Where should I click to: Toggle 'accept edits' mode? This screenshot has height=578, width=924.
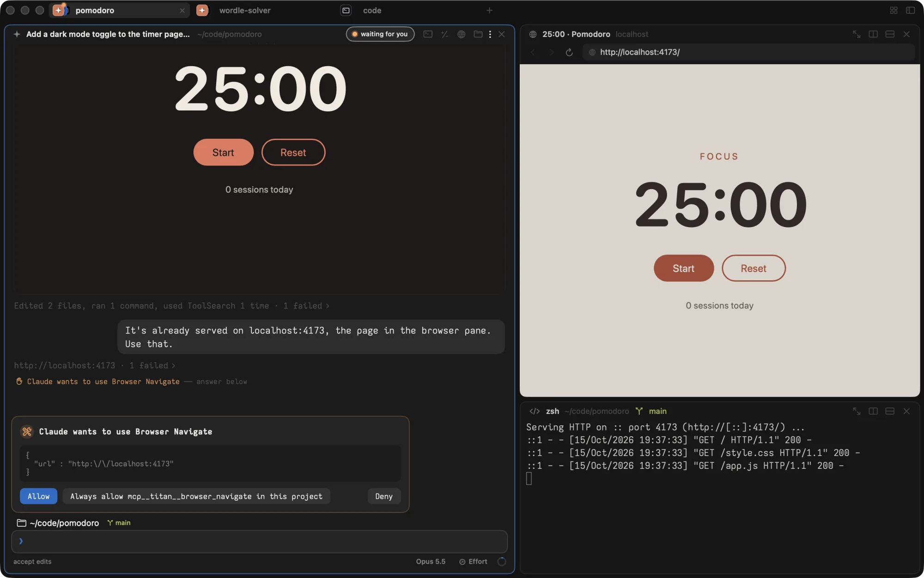[x=32, y=561]
